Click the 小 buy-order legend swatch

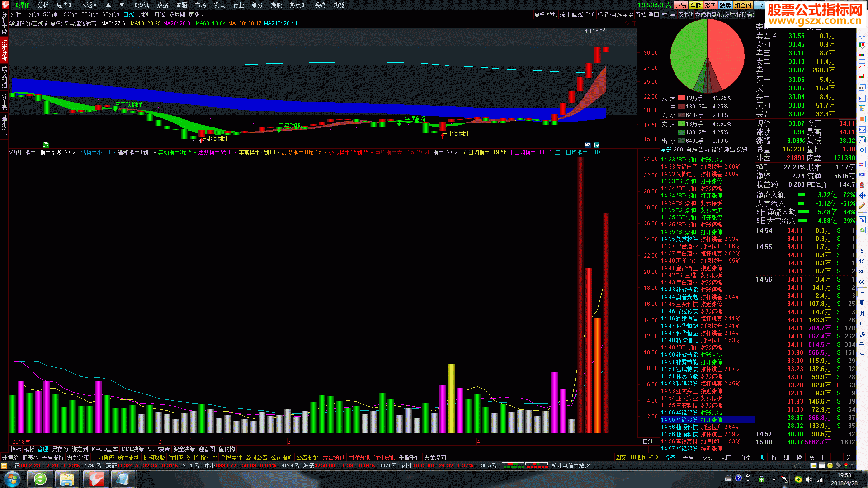tap(681, 115)
